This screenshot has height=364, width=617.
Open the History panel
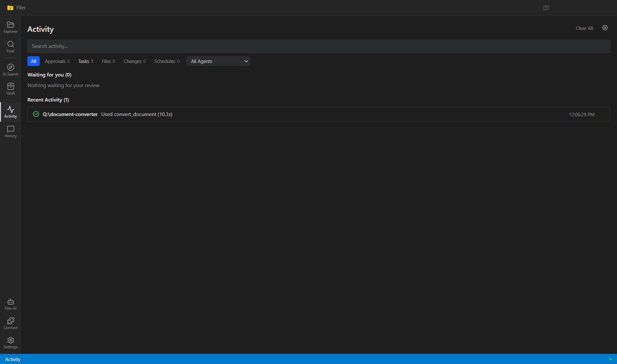[10, 132]
